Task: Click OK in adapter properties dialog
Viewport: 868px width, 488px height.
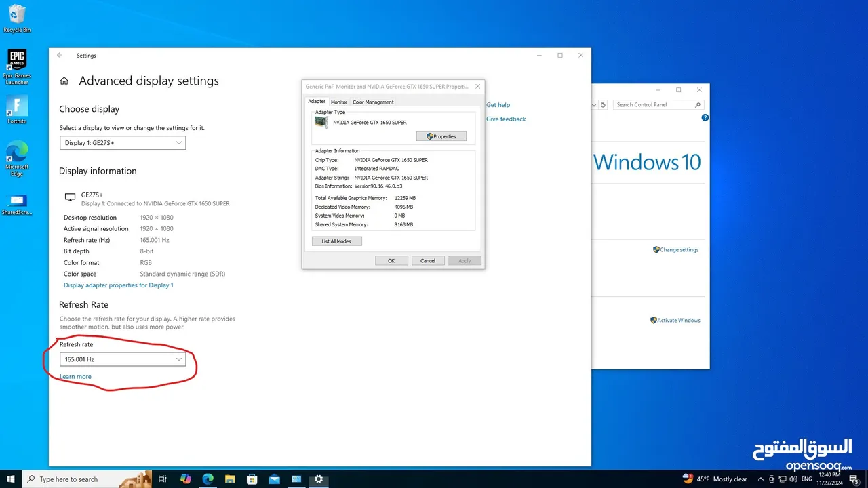Action: point(391,260)
